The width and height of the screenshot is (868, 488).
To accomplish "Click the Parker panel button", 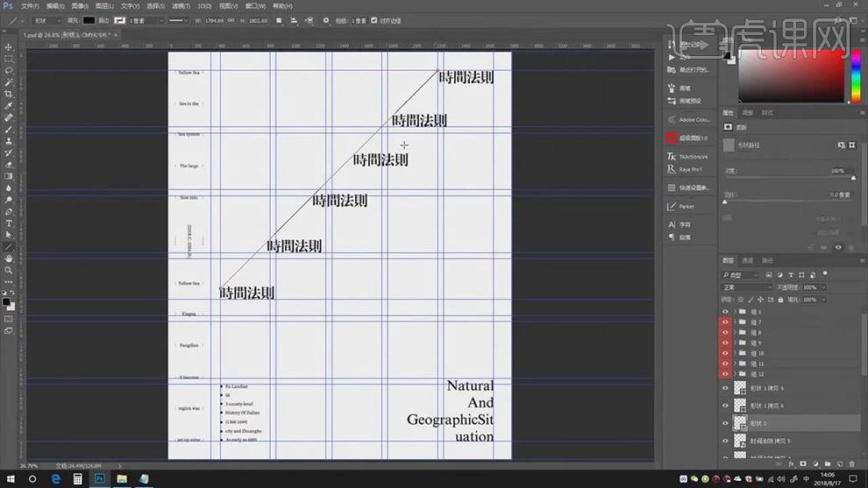I will [x=686, y=207].
